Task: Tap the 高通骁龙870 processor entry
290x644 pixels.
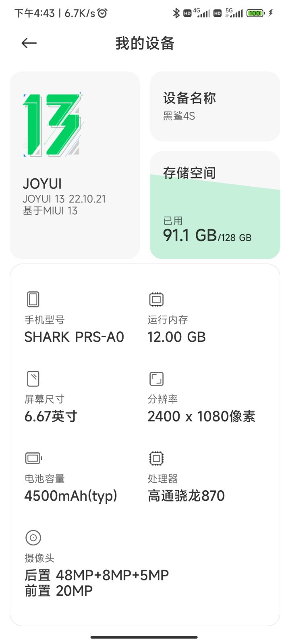Action: (186, 495)
